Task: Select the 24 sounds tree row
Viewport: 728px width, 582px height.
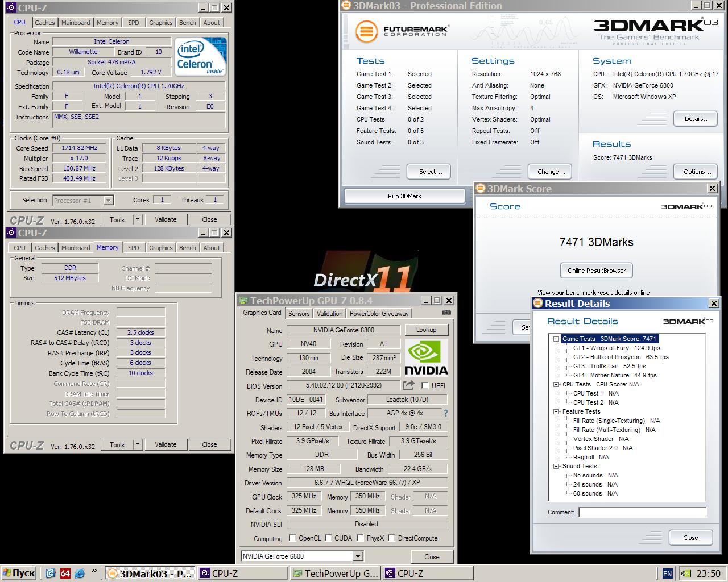Action: (595, 484)
